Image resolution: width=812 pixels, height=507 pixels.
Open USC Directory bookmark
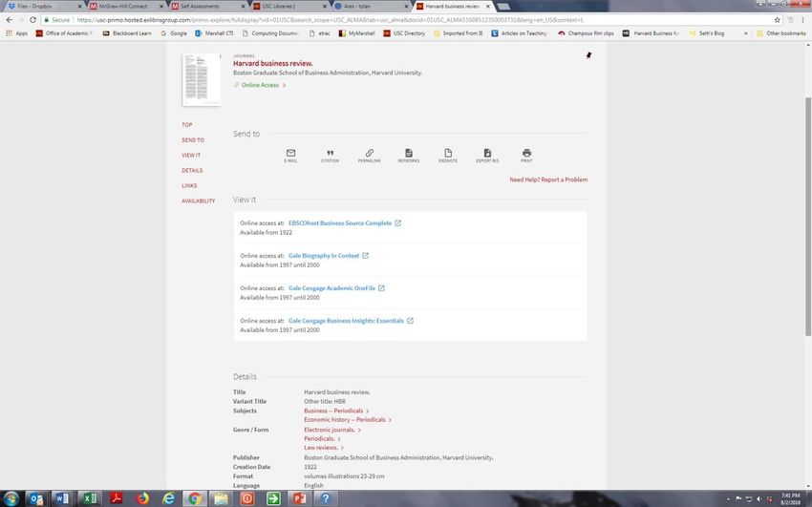click(x=404, y=33)
